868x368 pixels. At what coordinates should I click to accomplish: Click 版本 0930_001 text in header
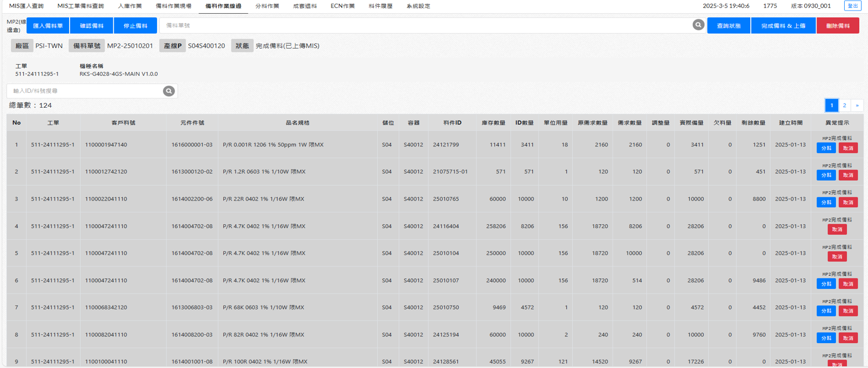[811, 6]
